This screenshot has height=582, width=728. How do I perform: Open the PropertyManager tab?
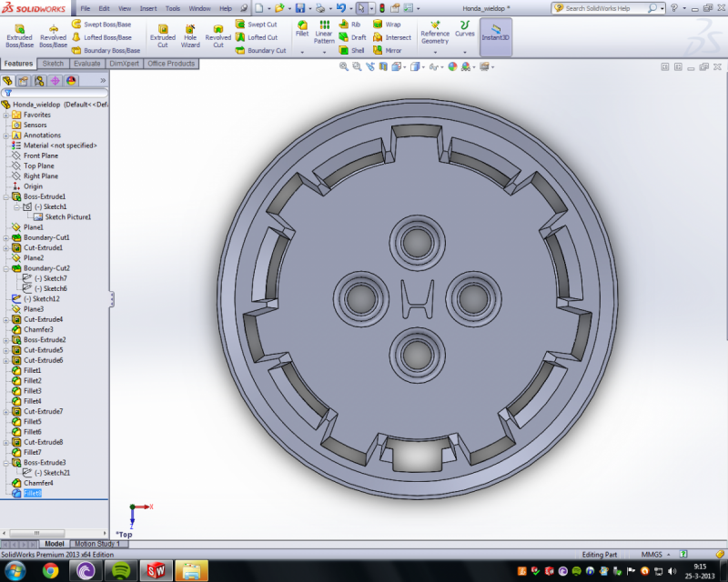[x=24, y=81]
